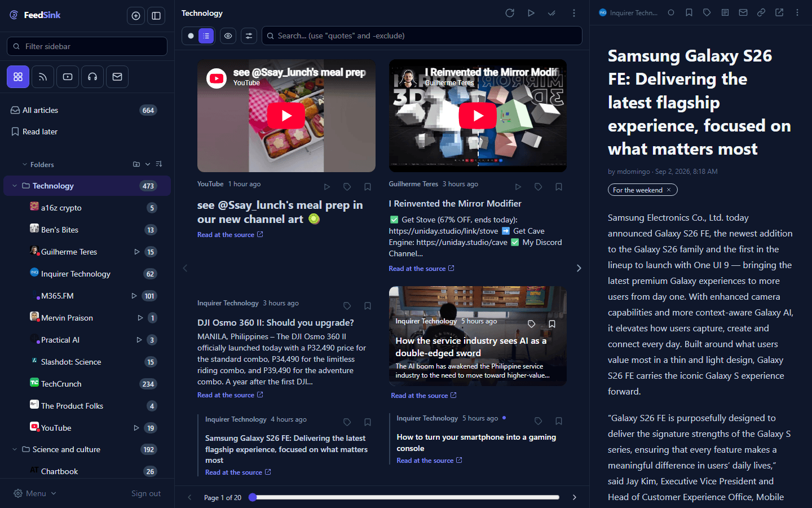Open reader view text icon
The height and width of the screenshot is (508, 812).
725,12
